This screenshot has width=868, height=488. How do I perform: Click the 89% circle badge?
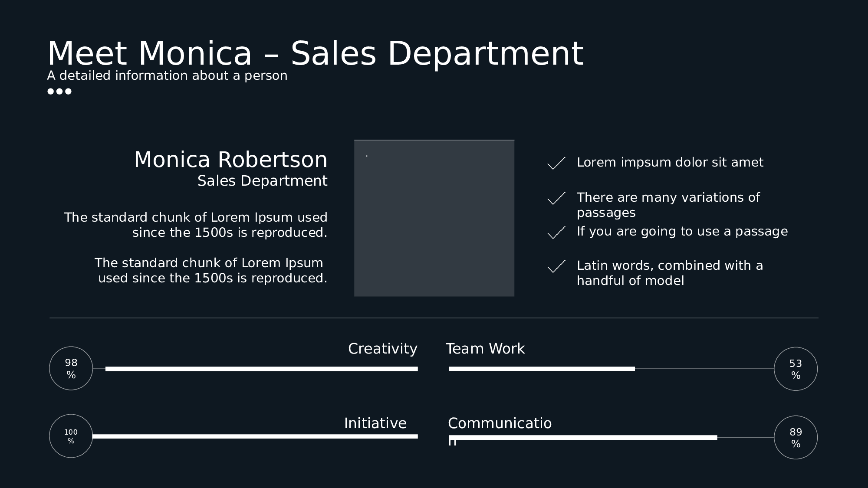point(796,437)
